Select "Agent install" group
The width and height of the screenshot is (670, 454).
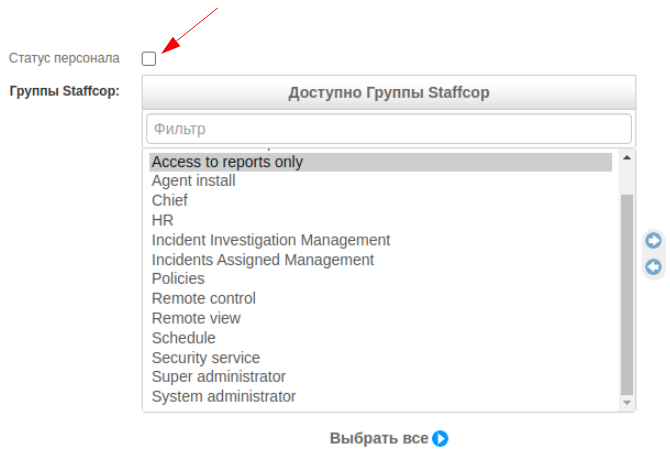tap(381, 181)
